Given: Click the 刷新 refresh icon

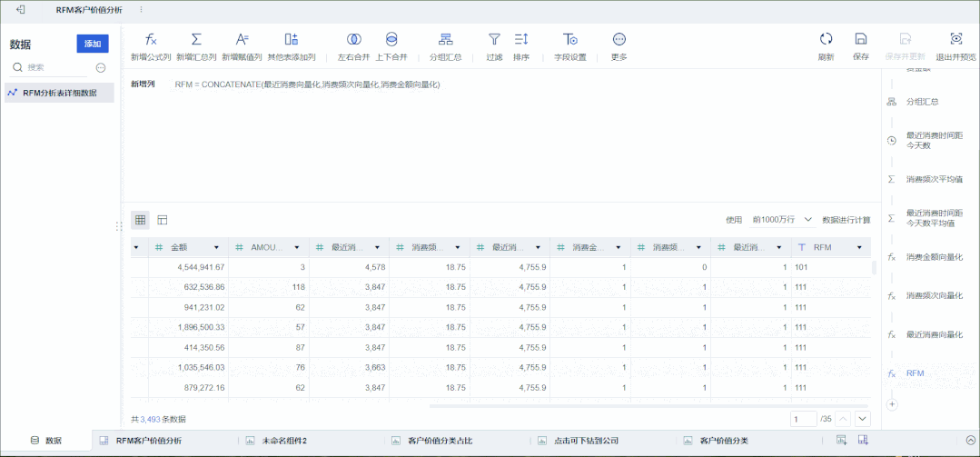Looking at the screenshot, I should [x=827, y=39].
